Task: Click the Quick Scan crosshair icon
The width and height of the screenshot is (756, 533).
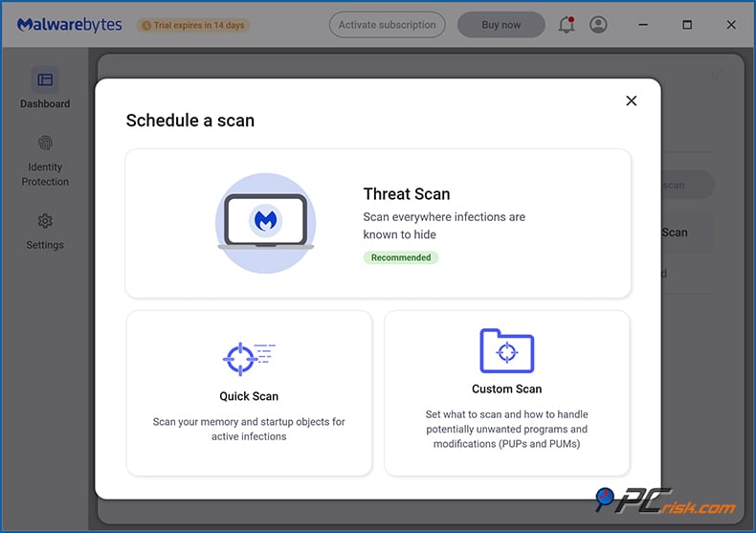Action: coord(249,359)
